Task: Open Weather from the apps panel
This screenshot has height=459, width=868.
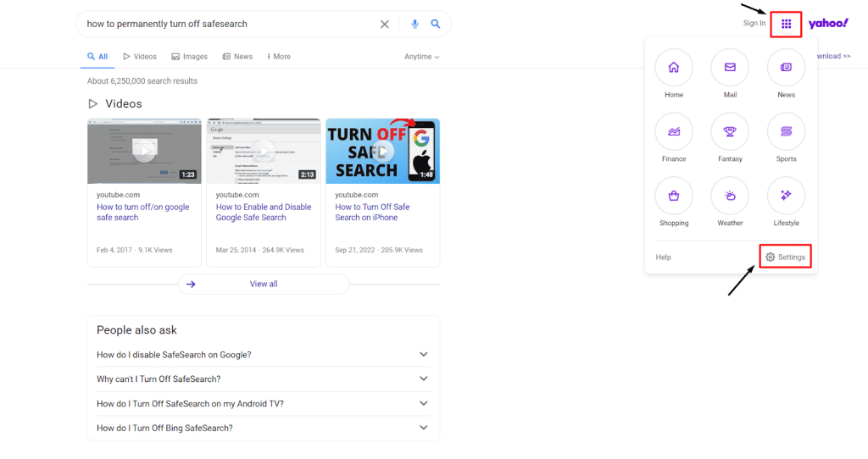Action: pos(730,196)
